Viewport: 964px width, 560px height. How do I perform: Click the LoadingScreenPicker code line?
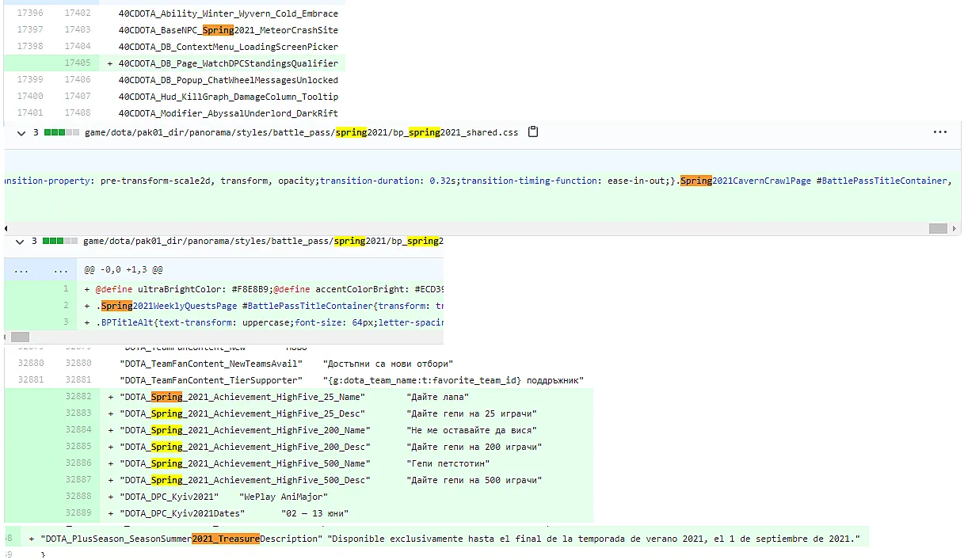[228, 47]
